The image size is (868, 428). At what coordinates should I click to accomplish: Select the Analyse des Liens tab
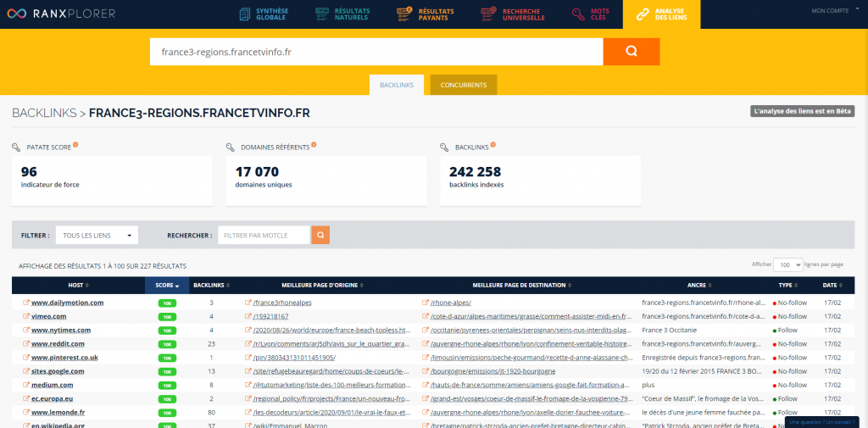tap(661, 14)
